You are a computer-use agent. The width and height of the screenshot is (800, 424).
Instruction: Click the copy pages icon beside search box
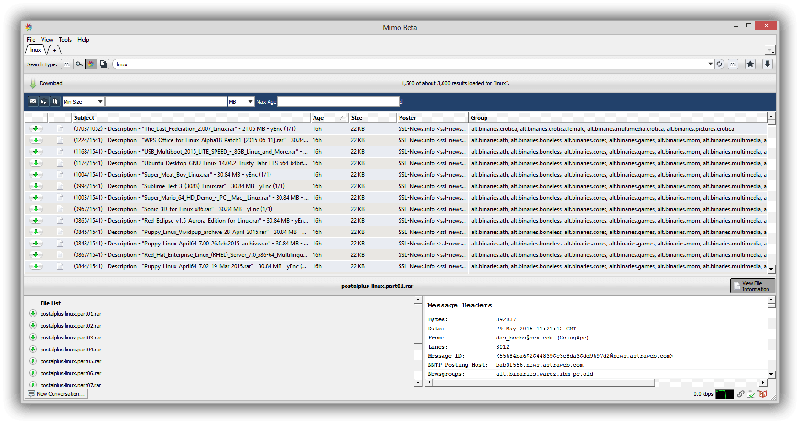104,64
